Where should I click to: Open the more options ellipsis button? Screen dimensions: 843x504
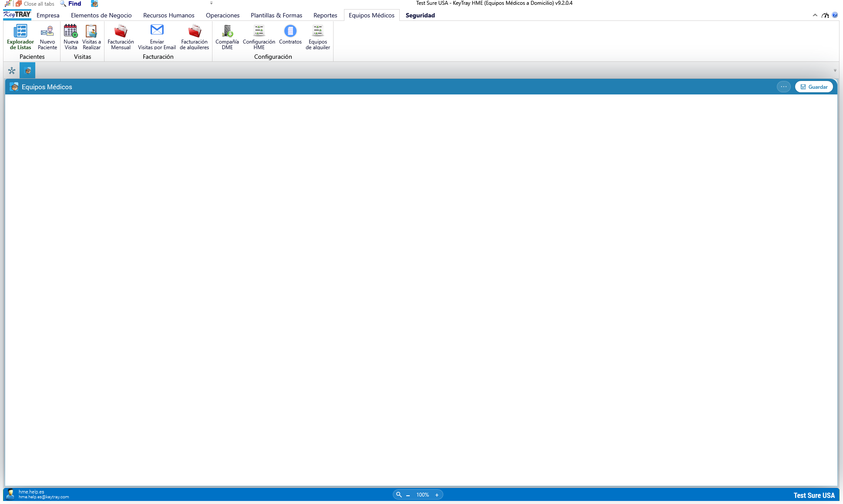point(783,87)
